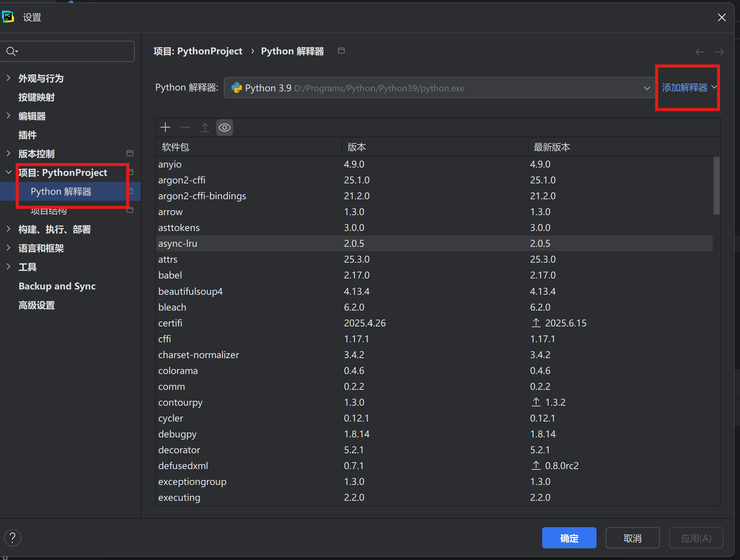Viewport: 740px width, 560px height.
Task: Expand the 工具 settings section
Action: pos(9,267)
